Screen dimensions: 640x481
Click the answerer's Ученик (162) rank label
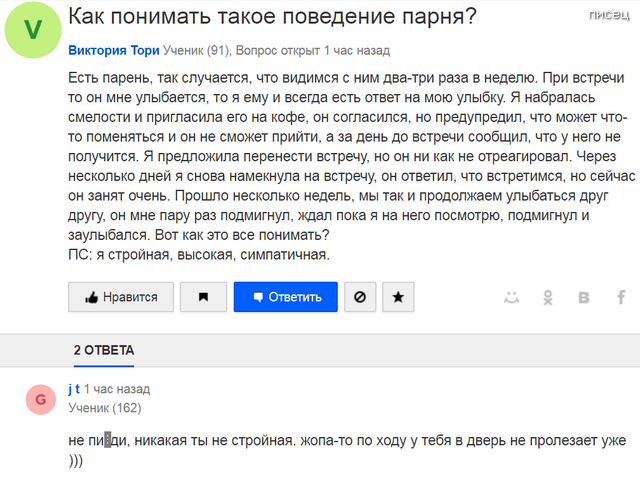(x=105, y=408)
